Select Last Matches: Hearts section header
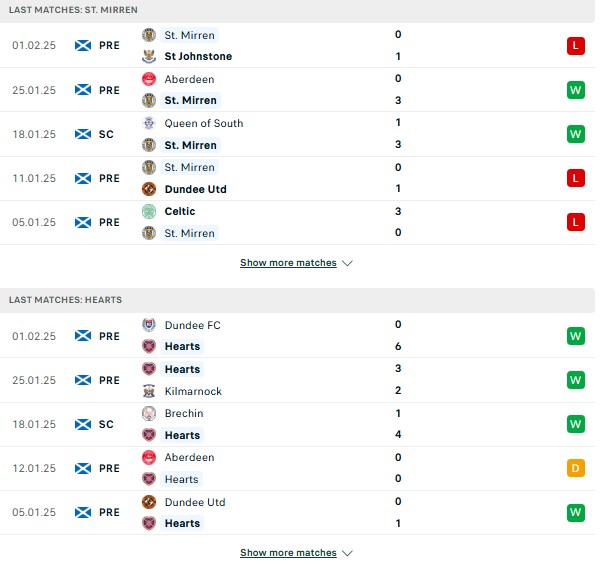Screen dimensions: 600x573 click(297, 300)
